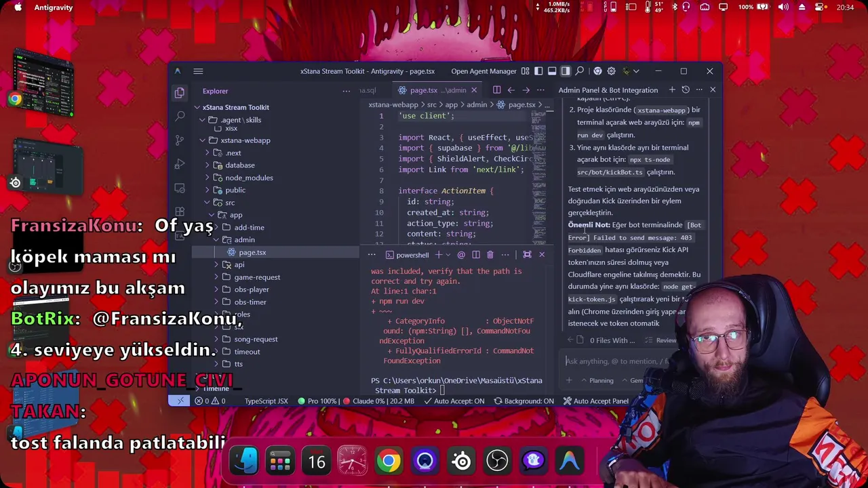Go forward with the editor right arrow

(x=526, y=90)
